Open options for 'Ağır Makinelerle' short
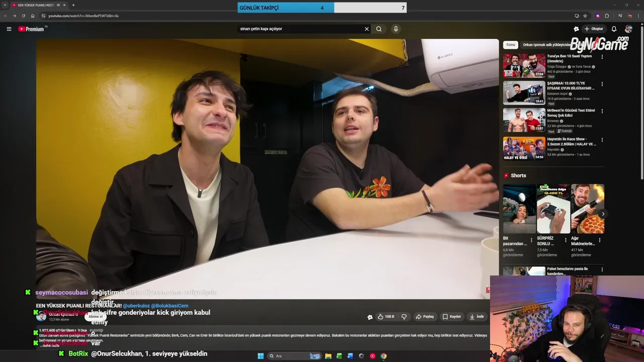This screenshot has width=644, height=362. [x=599, y=240]
